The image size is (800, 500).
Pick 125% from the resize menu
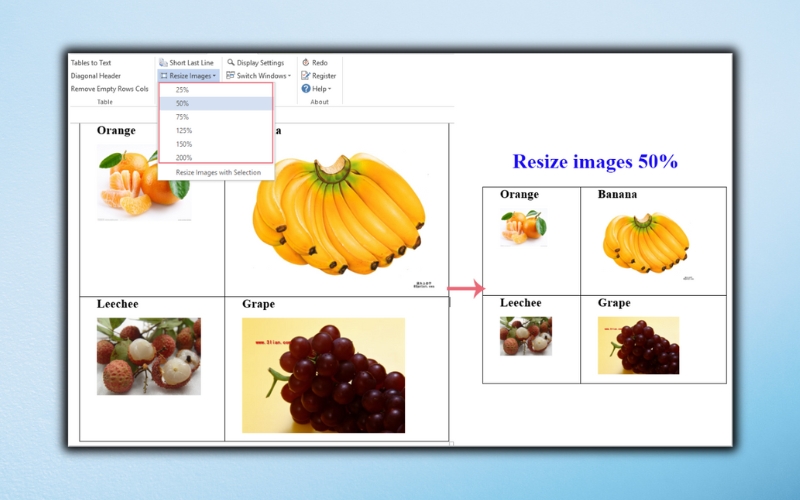pos(216,131)
